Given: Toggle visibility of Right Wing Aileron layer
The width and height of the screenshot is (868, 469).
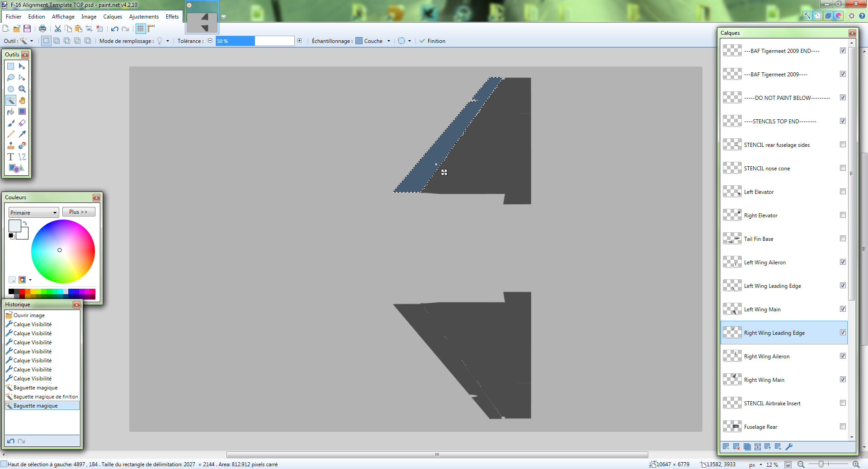Looking at the screenshot, I should coord(843,356).
